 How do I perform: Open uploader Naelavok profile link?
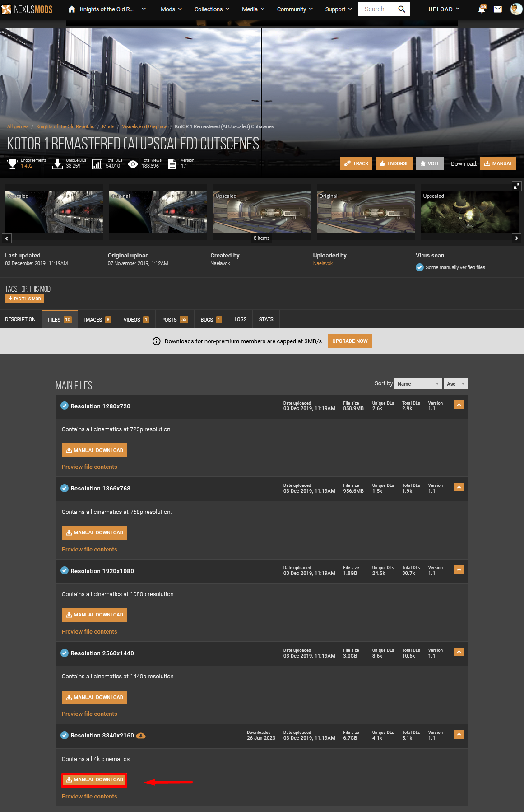pyautogui.click(x=323, y=263)
